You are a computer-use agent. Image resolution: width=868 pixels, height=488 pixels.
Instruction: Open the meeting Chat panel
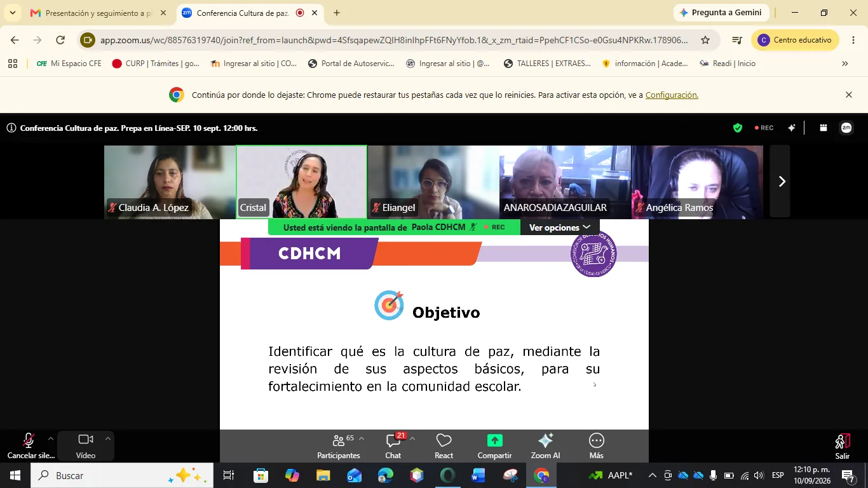pyautogui.click(x=393, y=447)
